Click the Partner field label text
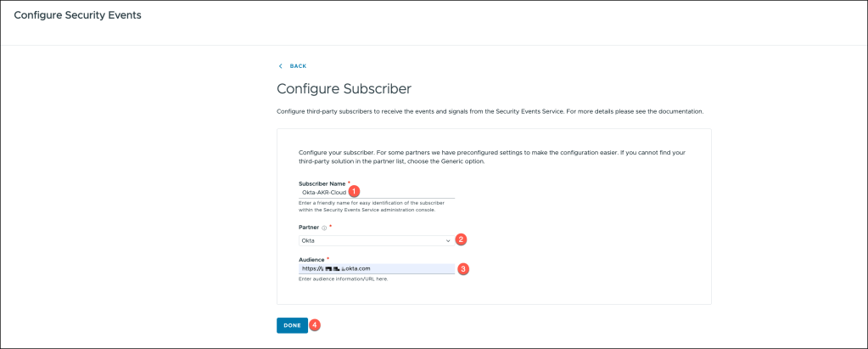This screenshot has width=868, height=349. pyautogui.click(x=309, y=228)
